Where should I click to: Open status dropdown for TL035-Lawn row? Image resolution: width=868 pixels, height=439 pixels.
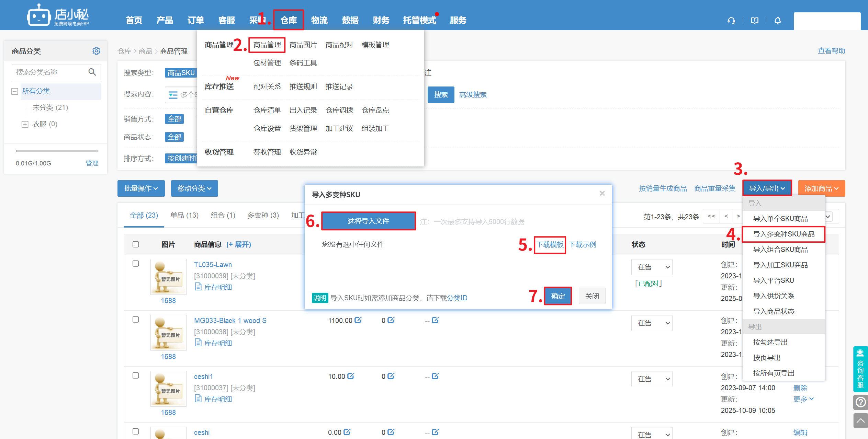[x=652, y=267]
